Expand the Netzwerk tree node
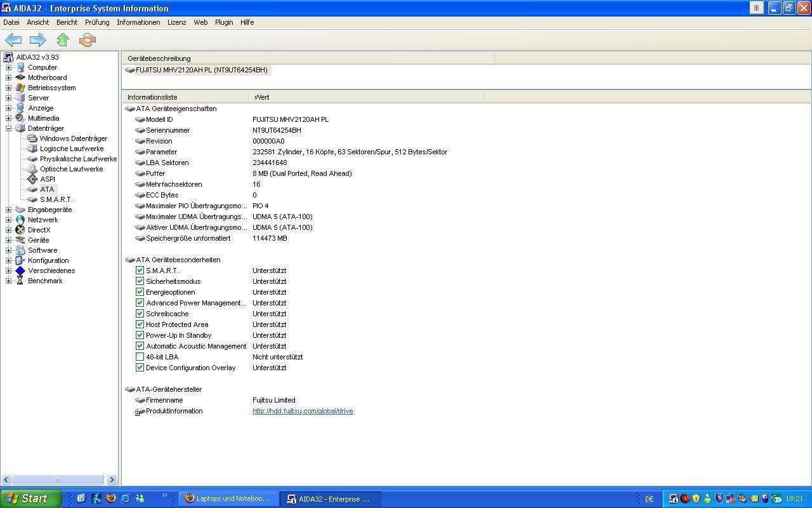The image size is (812, 508). pos(8,220)
